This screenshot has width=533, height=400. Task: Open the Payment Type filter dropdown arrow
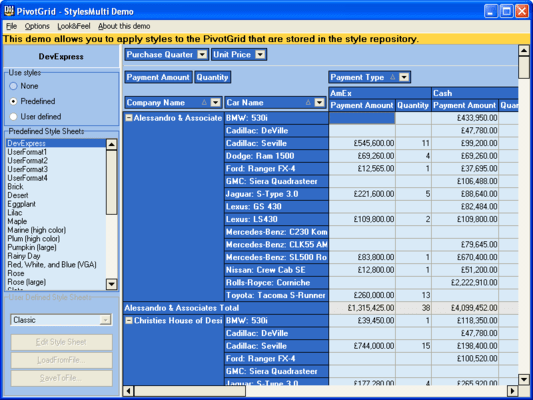pos(404,77)
